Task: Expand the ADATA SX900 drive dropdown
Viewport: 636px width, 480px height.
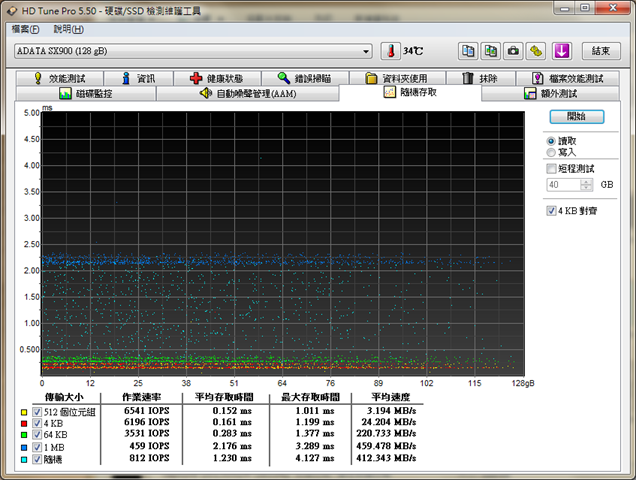Action: (366, 50)
